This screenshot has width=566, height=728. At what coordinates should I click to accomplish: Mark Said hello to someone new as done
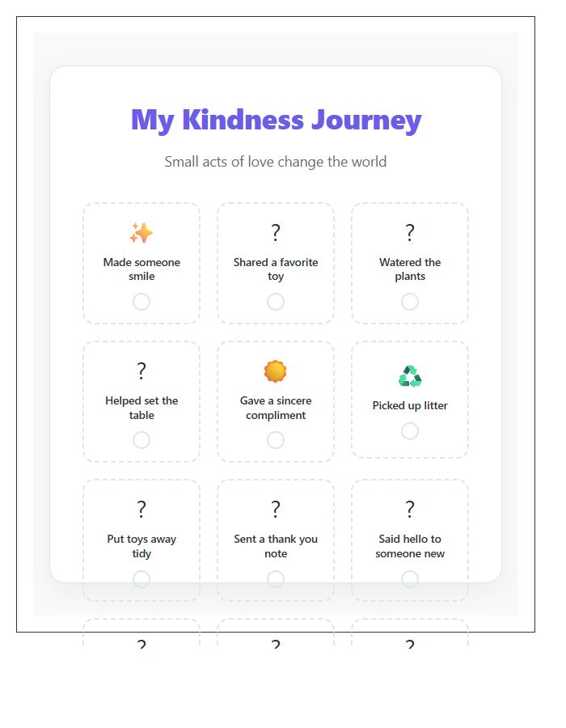coord(410,579)
